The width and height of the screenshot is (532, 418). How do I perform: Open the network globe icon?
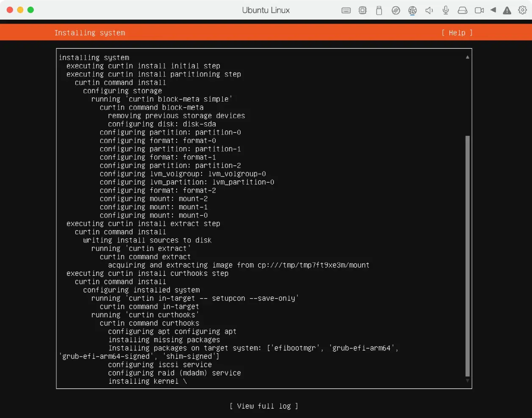tap(413, 11)
